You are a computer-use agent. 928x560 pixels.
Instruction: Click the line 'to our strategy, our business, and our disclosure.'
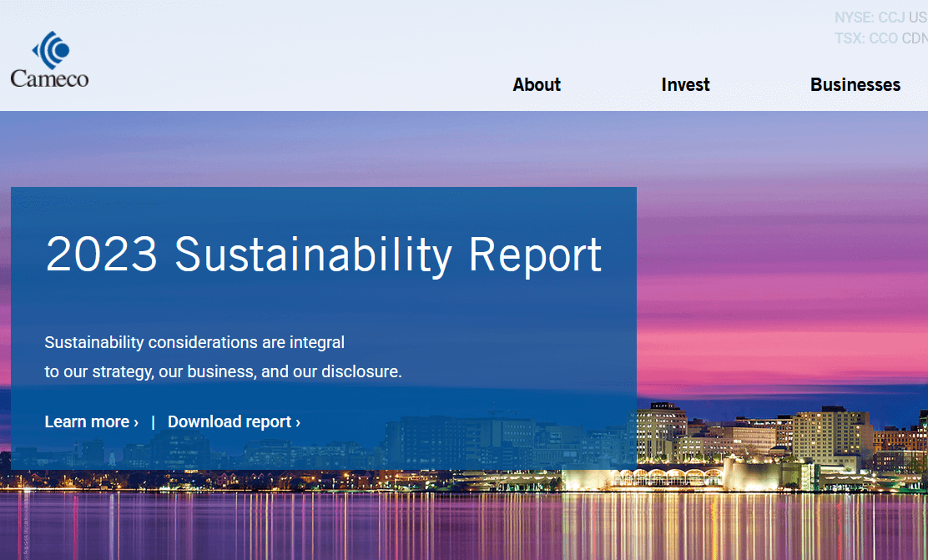(223, 371)
